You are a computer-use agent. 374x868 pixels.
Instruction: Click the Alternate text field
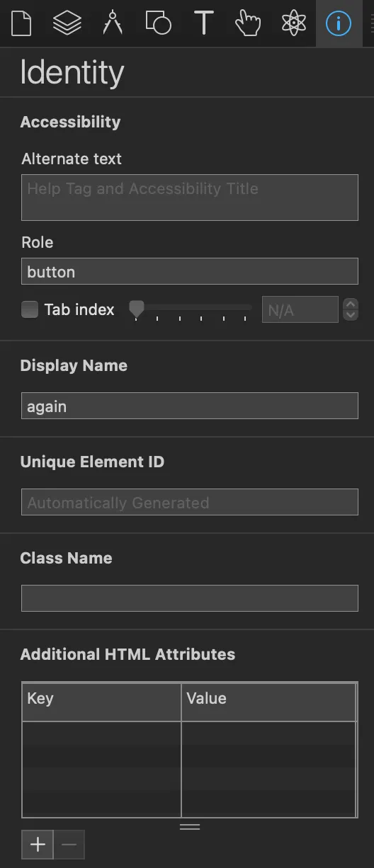pyautogui.click(x=190, y=198)
